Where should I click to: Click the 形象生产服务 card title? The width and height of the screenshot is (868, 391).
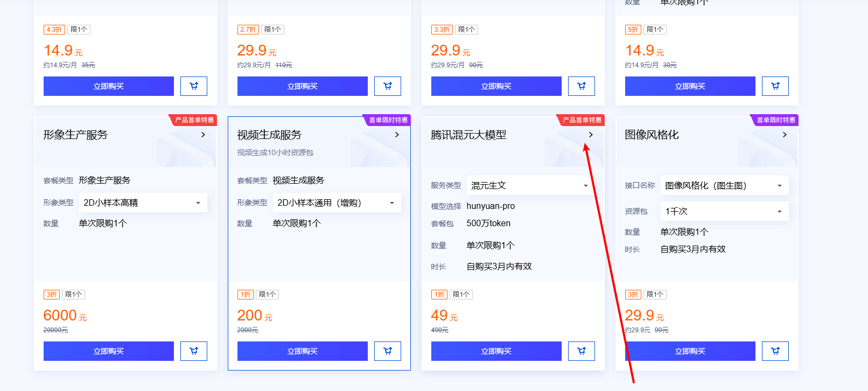(x=76, y=135)
